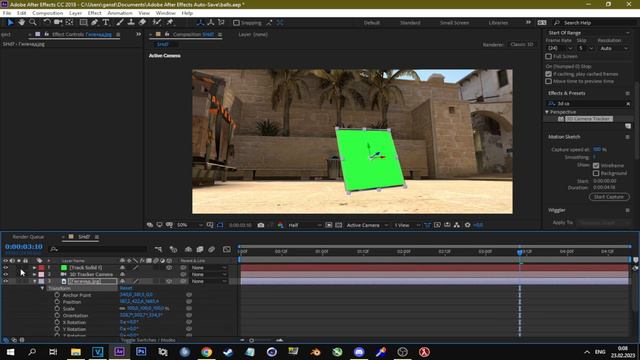This screenshot has width=640, height=360.
Task: Switch to the Standard workspace
Action: pos(410,22)
